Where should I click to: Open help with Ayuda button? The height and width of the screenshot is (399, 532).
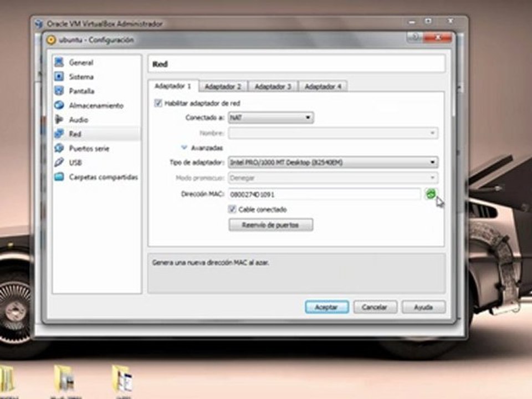(423, 307)
